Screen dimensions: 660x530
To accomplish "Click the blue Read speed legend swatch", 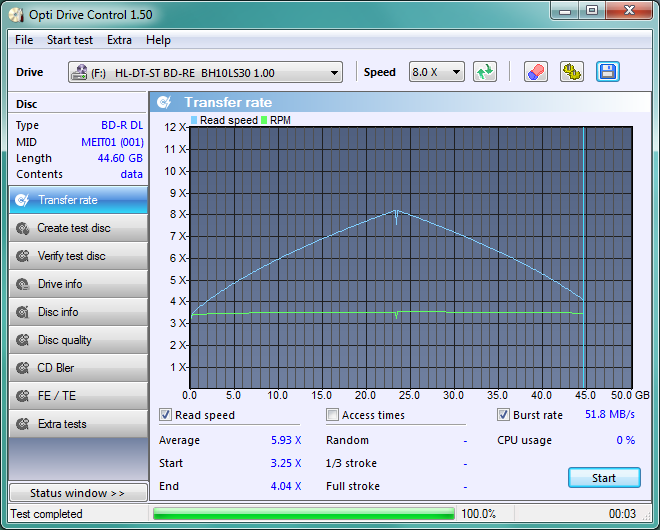I will coord(194,120).
